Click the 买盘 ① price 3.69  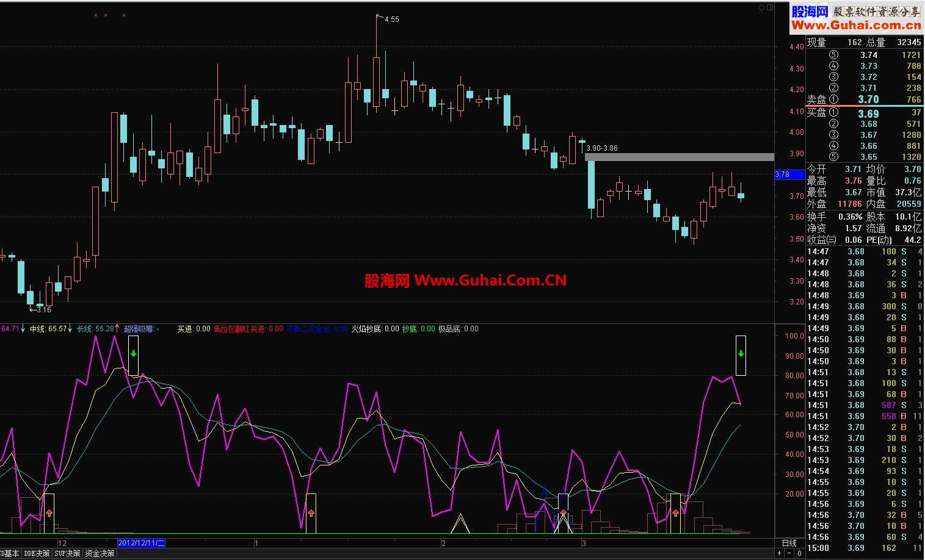click(x=868, y=113)
